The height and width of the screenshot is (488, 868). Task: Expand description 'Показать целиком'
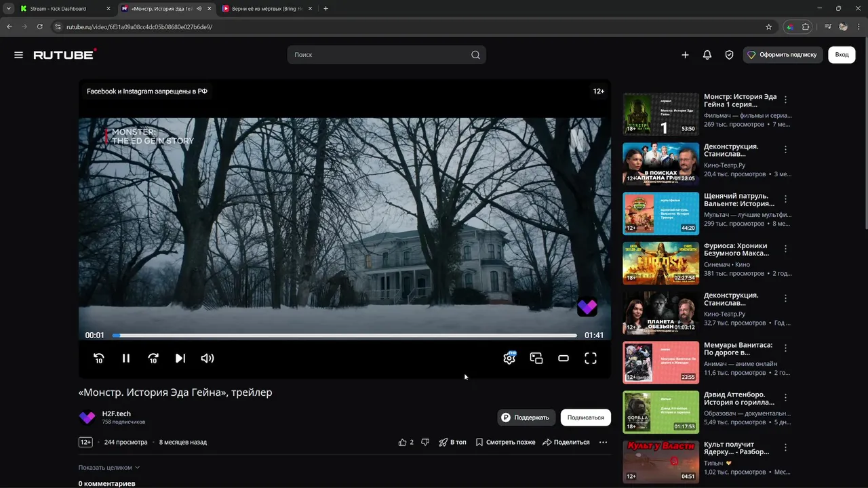[x=109, y=468]
